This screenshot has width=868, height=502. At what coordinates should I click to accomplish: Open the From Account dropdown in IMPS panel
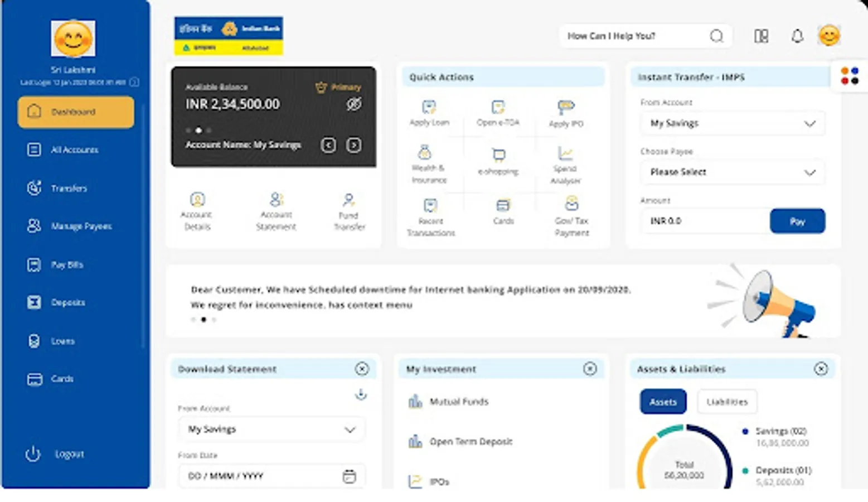tap(732, 123)
